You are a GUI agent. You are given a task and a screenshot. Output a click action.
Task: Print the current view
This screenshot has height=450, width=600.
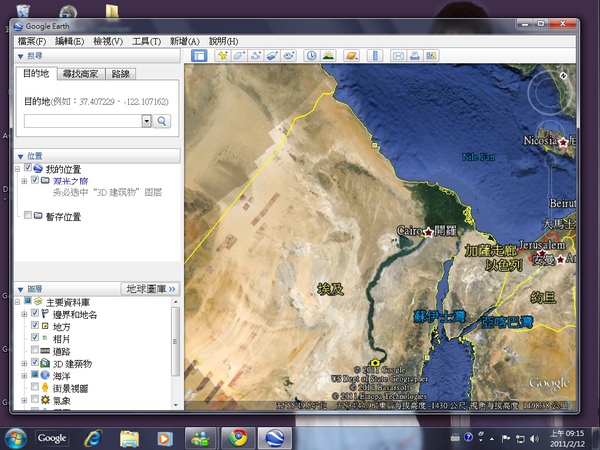[x=414, y=56]
